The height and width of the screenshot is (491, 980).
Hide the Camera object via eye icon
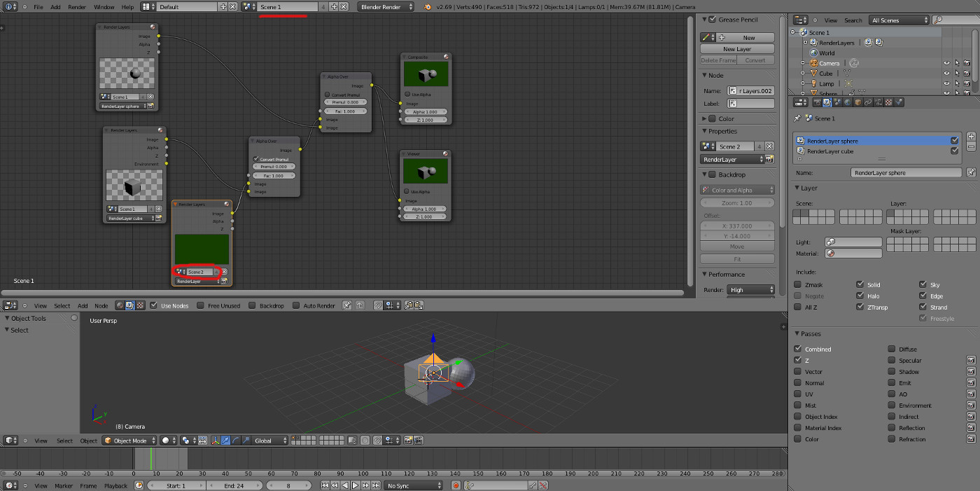(946, 63)
